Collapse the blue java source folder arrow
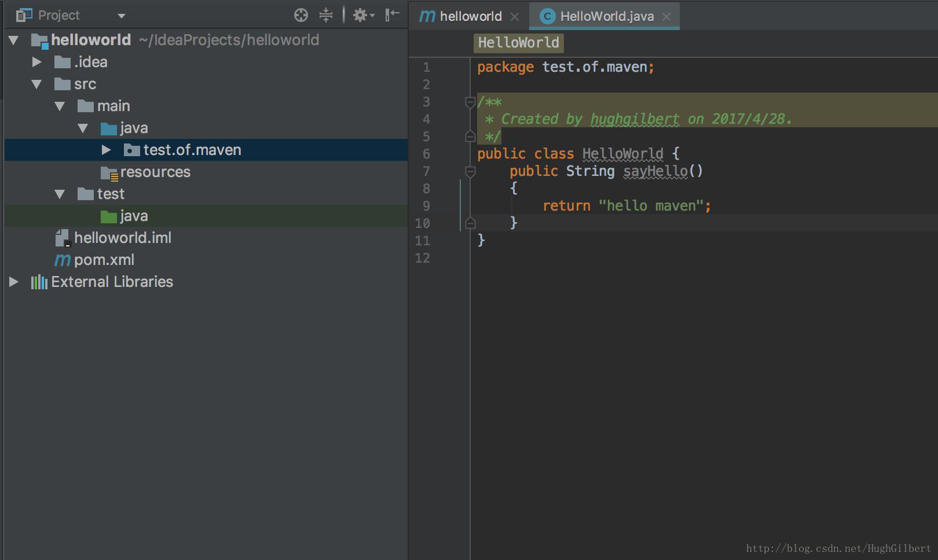Viewport: 938px width, 560px height. pyautogui.click(x=83, y=128)
